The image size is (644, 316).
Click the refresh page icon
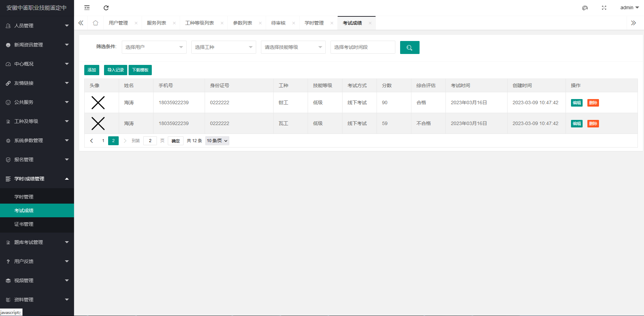point(106,8)
